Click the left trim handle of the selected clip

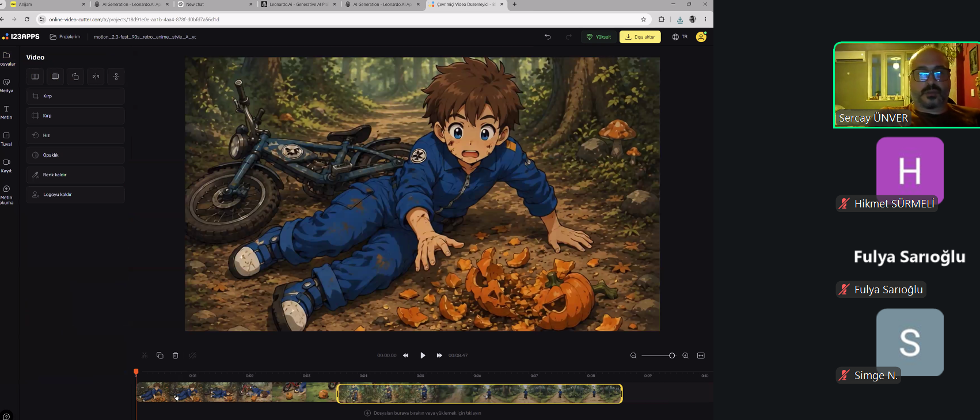click(339, 393)
